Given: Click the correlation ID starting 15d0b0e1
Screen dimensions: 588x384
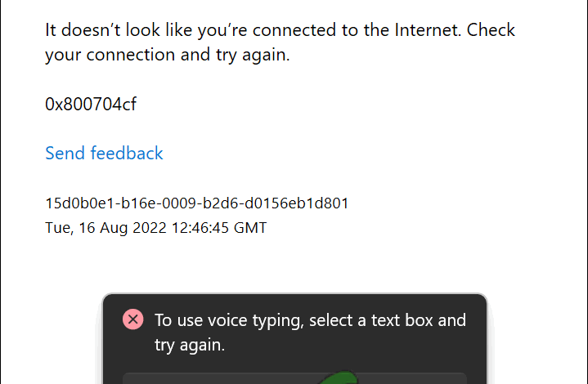Looking at the screenshot, I should pos(197,203).
